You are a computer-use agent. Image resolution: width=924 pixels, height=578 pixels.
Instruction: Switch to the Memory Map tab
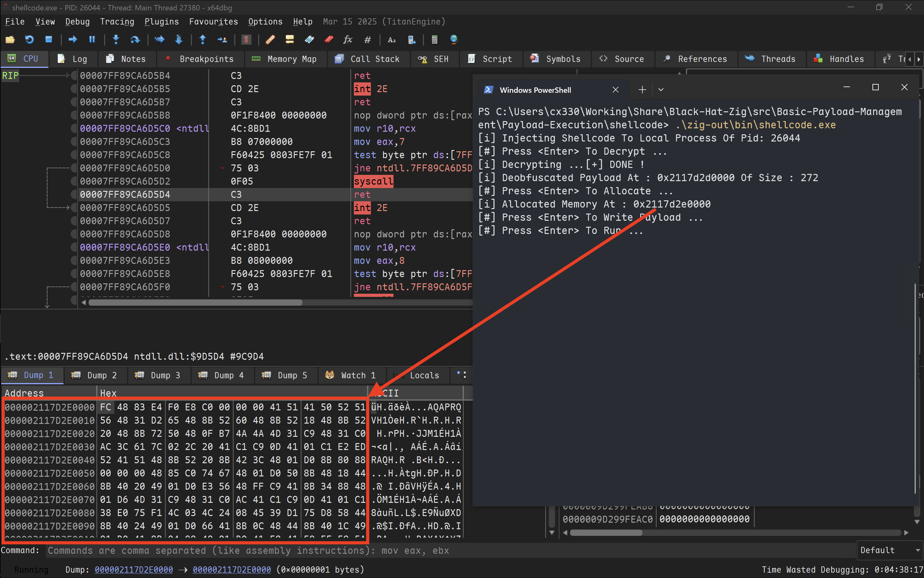285,59
